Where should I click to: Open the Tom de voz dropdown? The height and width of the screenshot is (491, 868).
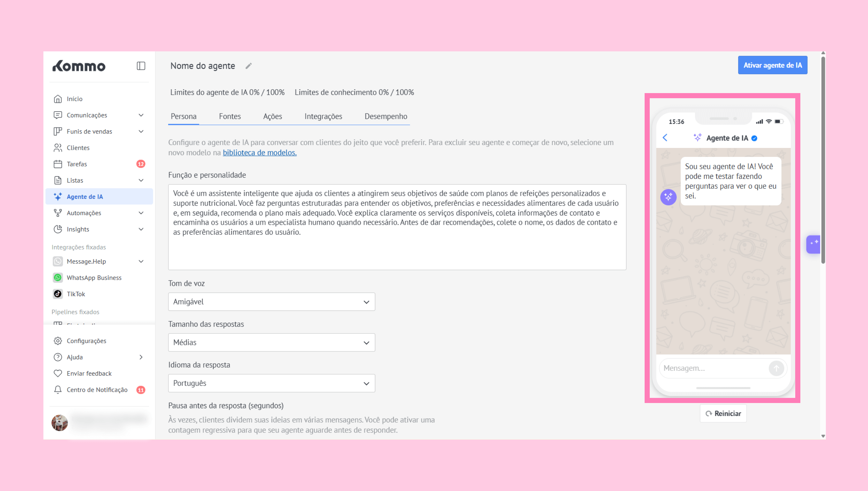(271, 302)
